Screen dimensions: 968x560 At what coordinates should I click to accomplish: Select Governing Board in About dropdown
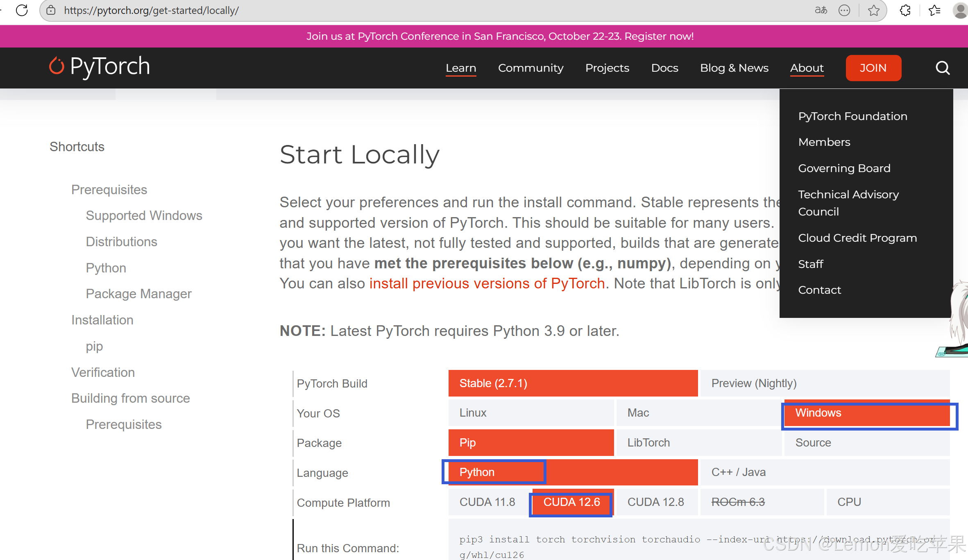[844, 168]
